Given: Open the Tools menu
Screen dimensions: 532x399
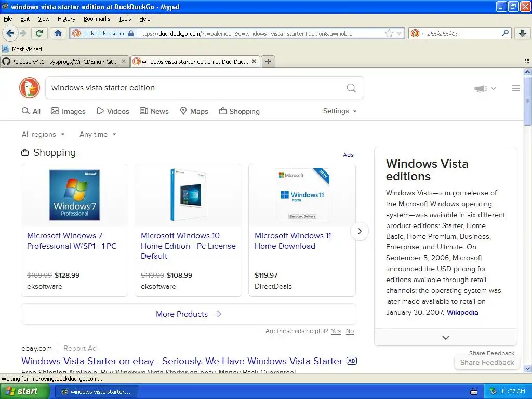Looking at the screenshot, I should (125, 19).
